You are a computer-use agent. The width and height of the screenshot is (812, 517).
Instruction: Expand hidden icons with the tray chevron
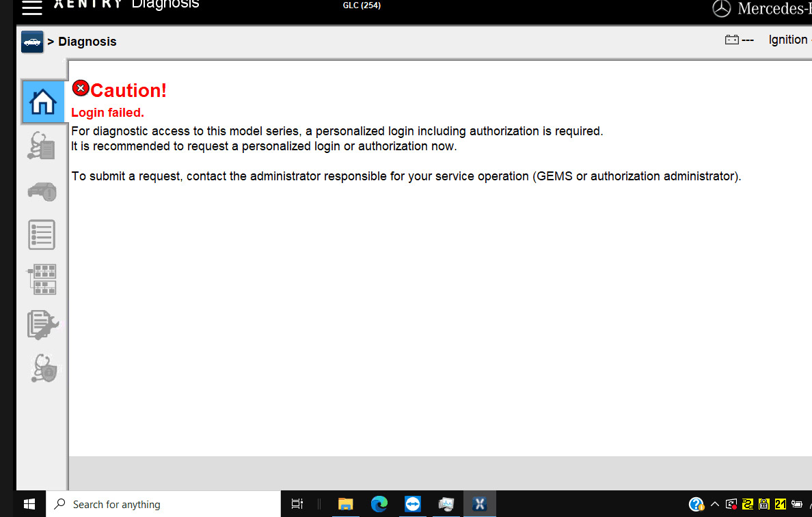coord(714,504)
